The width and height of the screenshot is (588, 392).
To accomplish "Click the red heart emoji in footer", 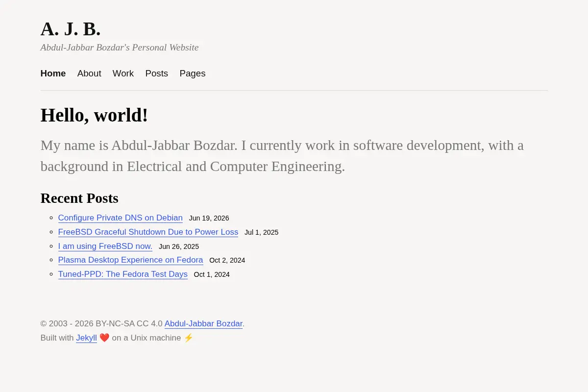I will point(104,338).
